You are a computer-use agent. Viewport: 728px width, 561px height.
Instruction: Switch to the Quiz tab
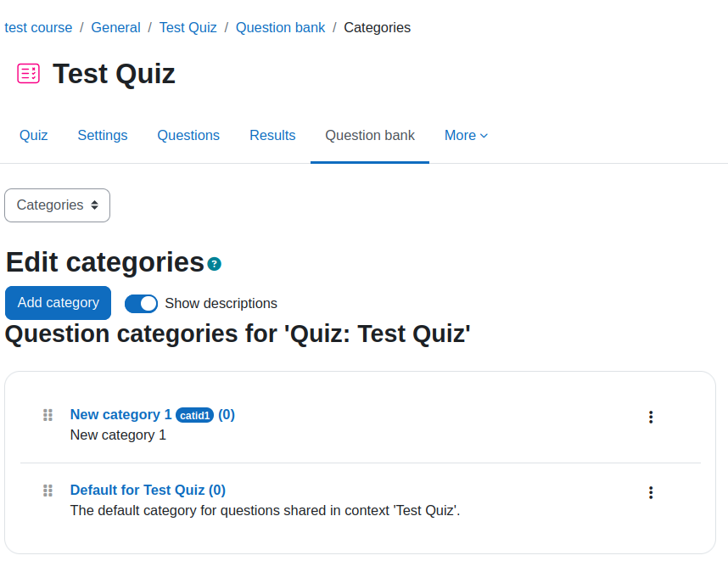coord(33,136)
